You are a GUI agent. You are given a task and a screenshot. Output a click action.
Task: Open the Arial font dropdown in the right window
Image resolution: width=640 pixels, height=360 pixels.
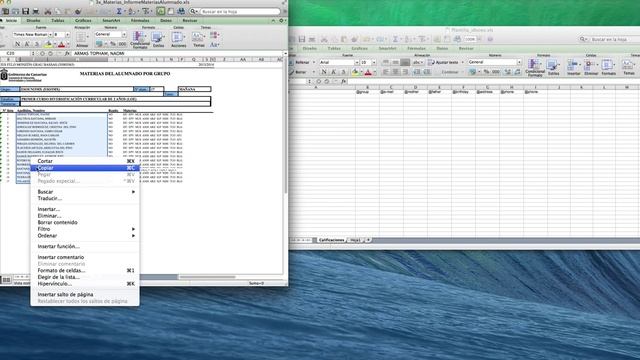point(357,62)
